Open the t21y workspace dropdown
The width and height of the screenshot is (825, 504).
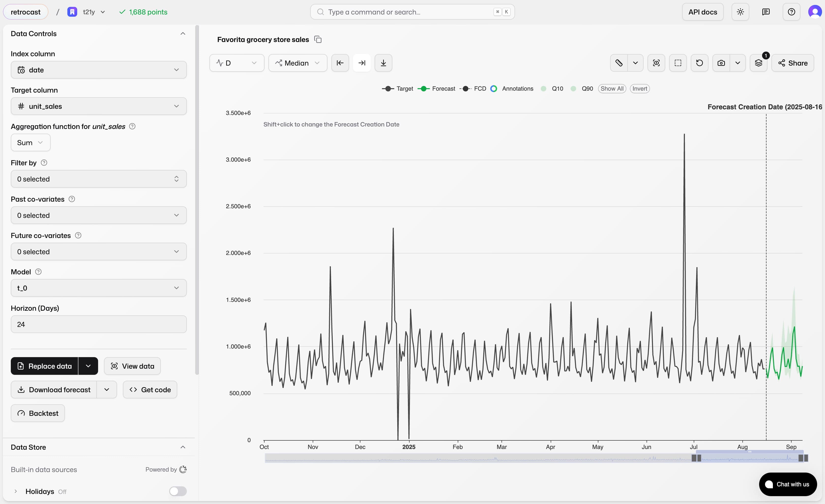(87, 12)
